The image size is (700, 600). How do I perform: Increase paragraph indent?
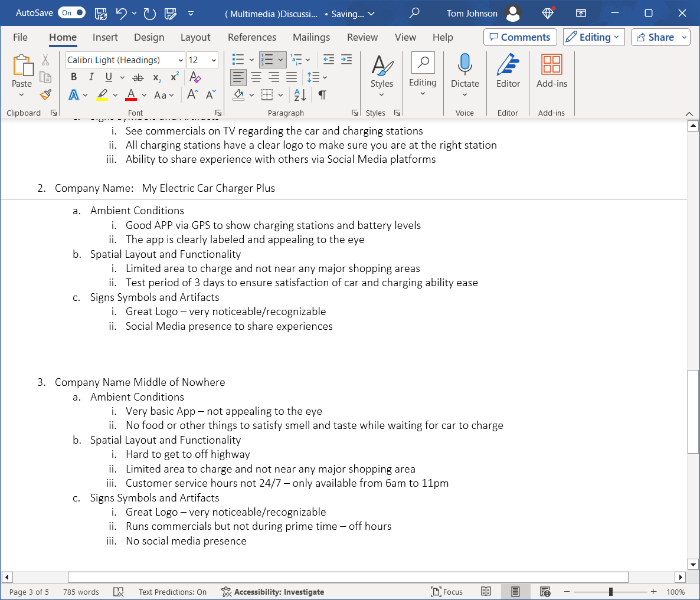pos(346,60)
